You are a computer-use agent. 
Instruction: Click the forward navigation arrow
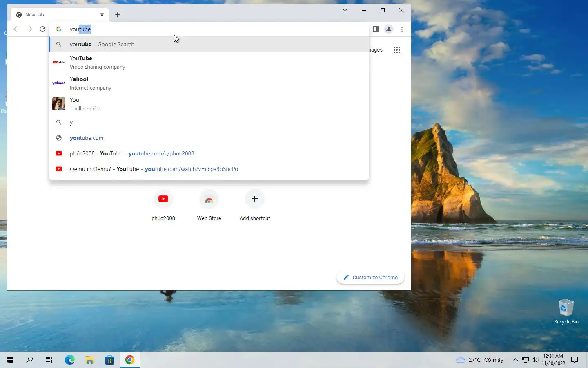[29, 29]
